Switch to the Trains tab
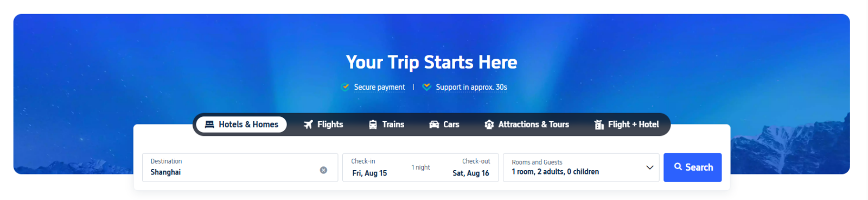This screenshot has height=200, width=868. tap(386, 124)
